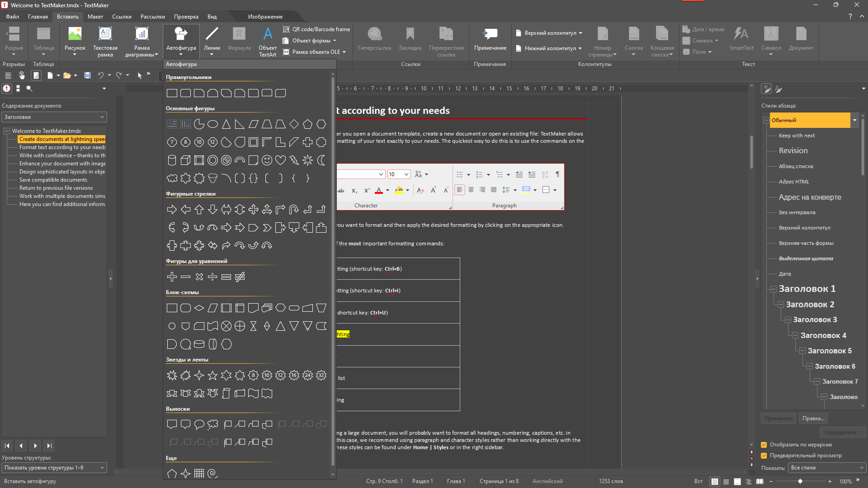Open the structure level dropdown 'Показать уровни структуры 1–9'
Image resolution: width=868 pixels, height=488 pixels.
click(54, 468)
